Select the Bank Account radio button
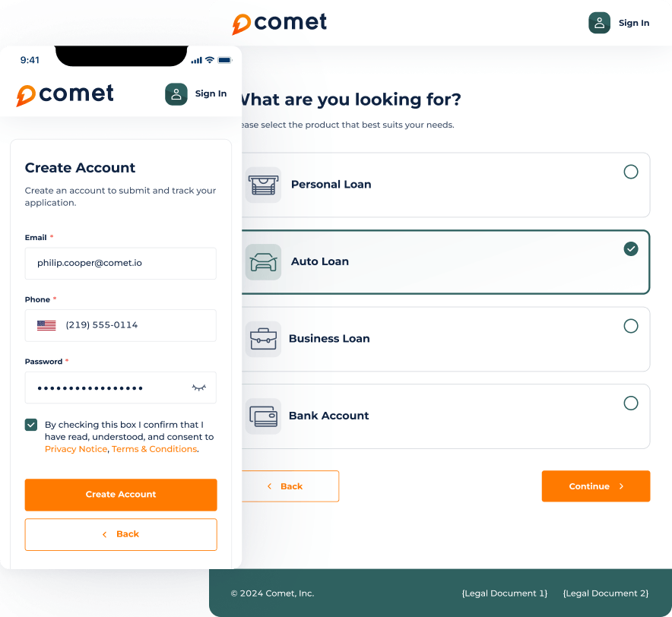Image resolution: width=672 pixels, height=617 pixels. pos(630,403)
